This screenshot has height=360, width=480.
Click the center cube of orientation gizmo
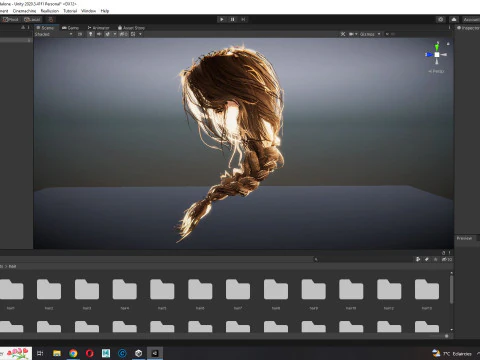(x=437, y=54)
